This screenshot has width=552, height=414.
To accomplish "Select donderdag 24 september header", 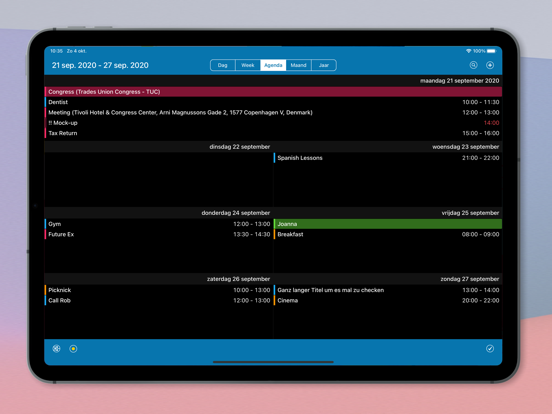I will 236,213.
